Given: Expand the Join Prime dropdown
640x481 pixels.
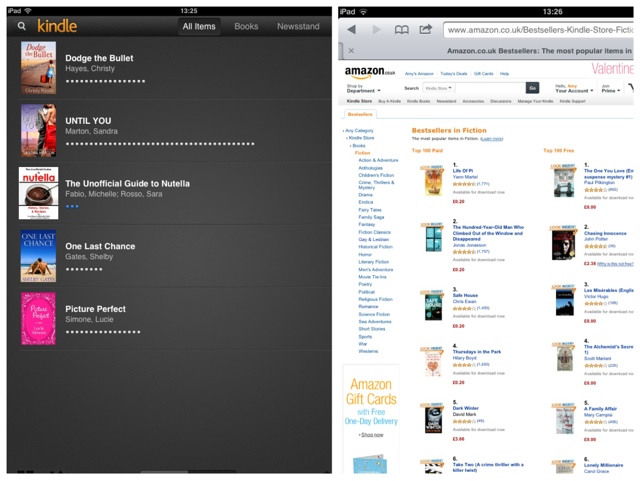Looking at the screenshot, I should pos(611,88).
